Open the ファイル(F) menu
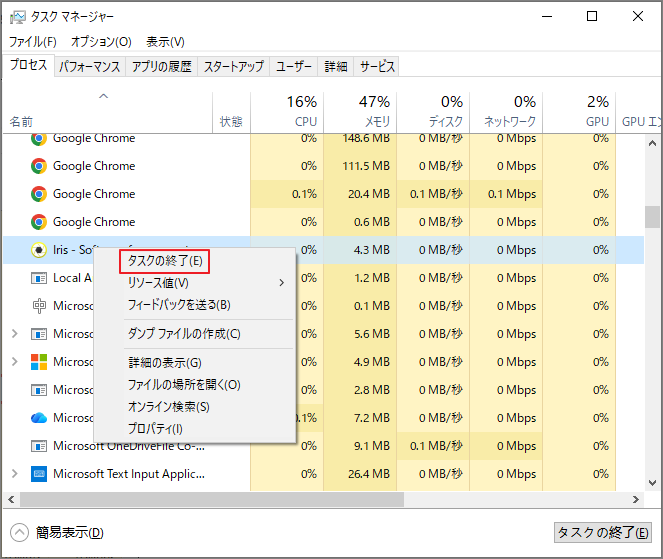This screenshot has height=559, width=663. (x=33, y=42)
